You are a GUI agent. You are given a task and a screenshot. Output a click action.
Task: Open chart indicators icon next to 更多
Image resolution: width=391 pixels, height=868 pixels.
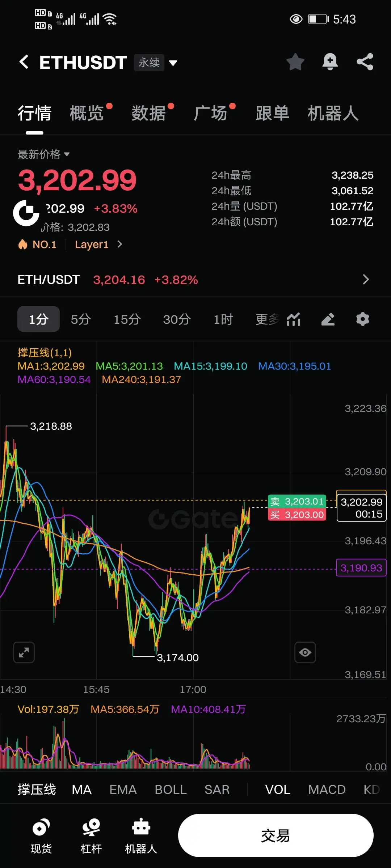click(x=294, y=319)
